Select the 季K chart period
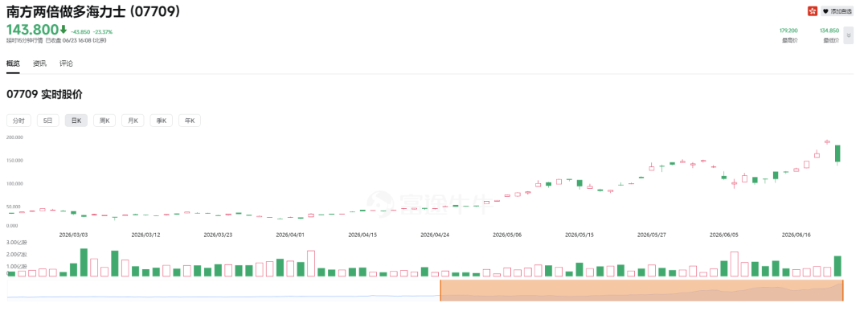This screenshot has height=311, width=868. [x=161, y=121]
